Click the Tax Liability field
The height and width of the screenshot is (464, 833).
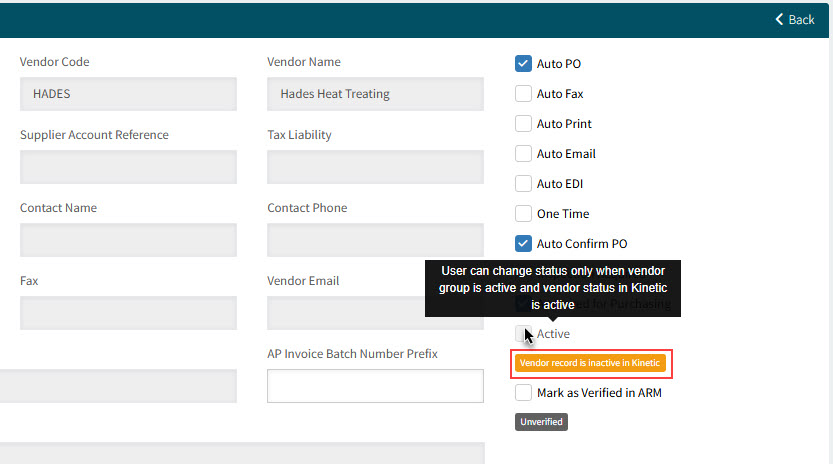coord(375,167)
